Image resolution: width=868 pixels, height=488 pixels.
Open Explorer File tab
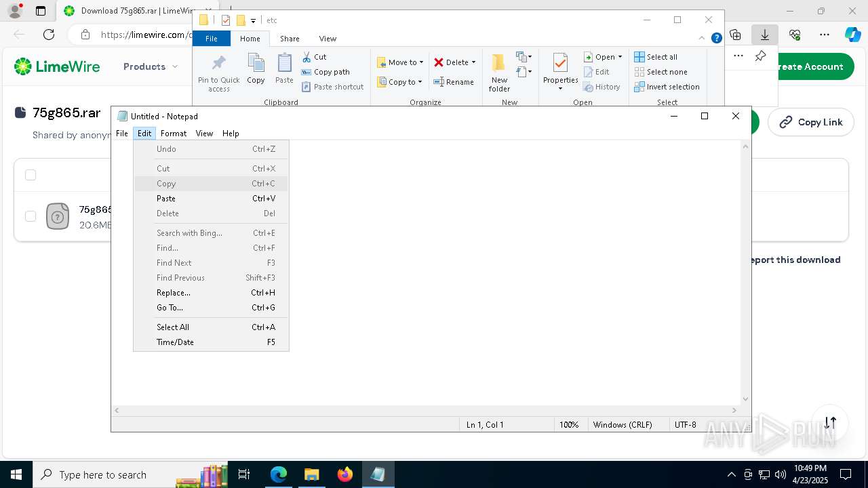pos(212,39)
